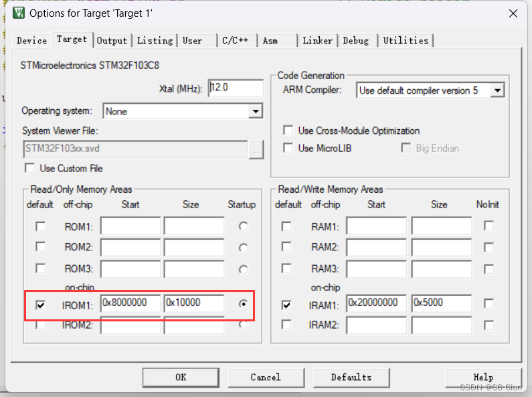Viewport: 532px width, 397px height.
Task: Enable NoInit for IRAM2
Action: click(x=489, y=325)
